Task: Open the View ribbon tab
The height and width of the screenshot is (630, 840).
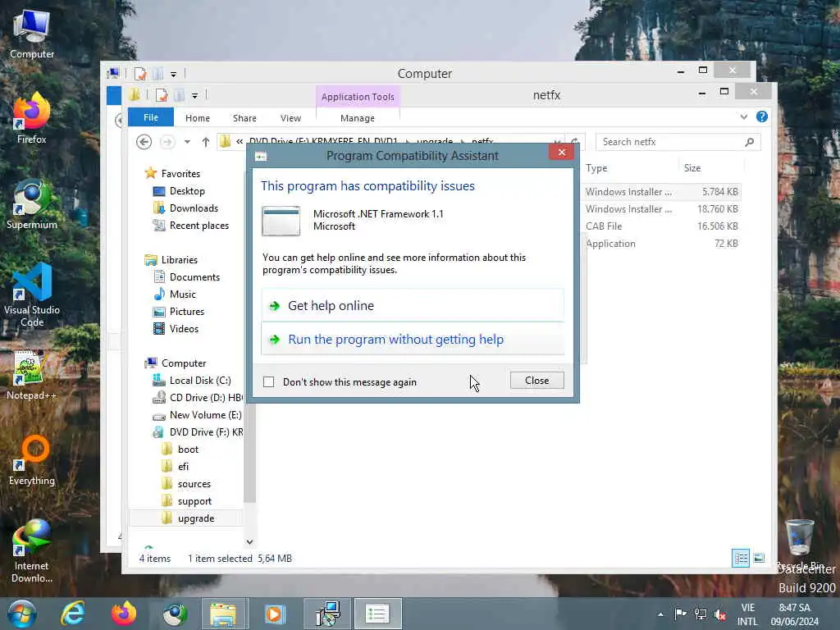Action: 290,118
